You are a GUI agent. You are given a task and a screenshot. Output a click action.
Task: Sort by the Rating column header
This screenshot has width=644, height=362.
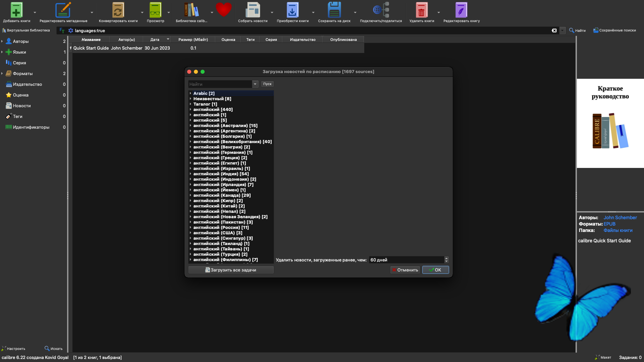228,40
